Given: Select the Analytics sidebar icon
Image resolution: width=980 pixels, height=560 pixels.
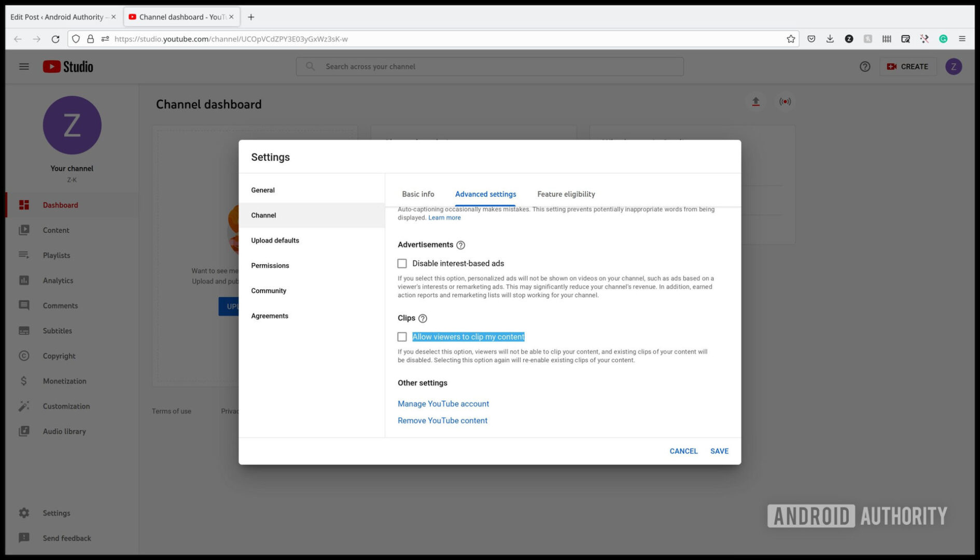Looking at the screenshot, I should (24, 280).
